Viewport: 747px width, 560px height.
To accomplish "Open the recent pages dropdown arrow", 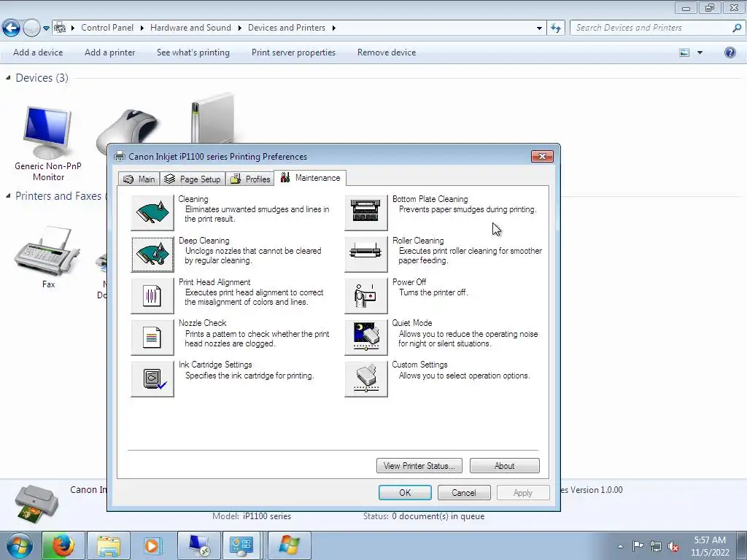I will (46, 28).
